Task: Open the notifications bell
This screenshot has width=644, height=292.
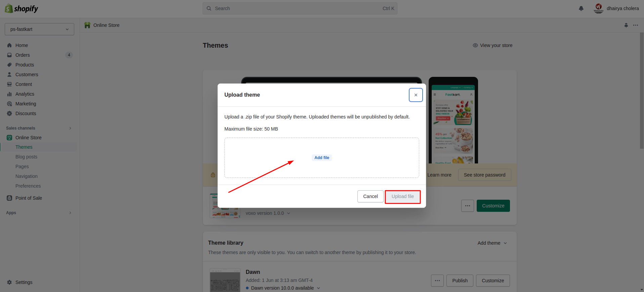Action: coord(581,8)
